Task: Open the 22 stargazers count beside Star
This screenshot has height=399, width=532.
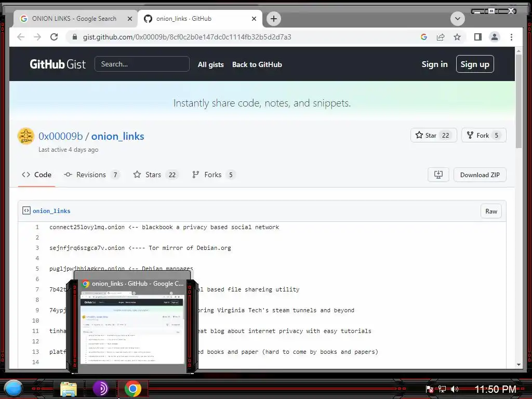Action: click(445, 136)
